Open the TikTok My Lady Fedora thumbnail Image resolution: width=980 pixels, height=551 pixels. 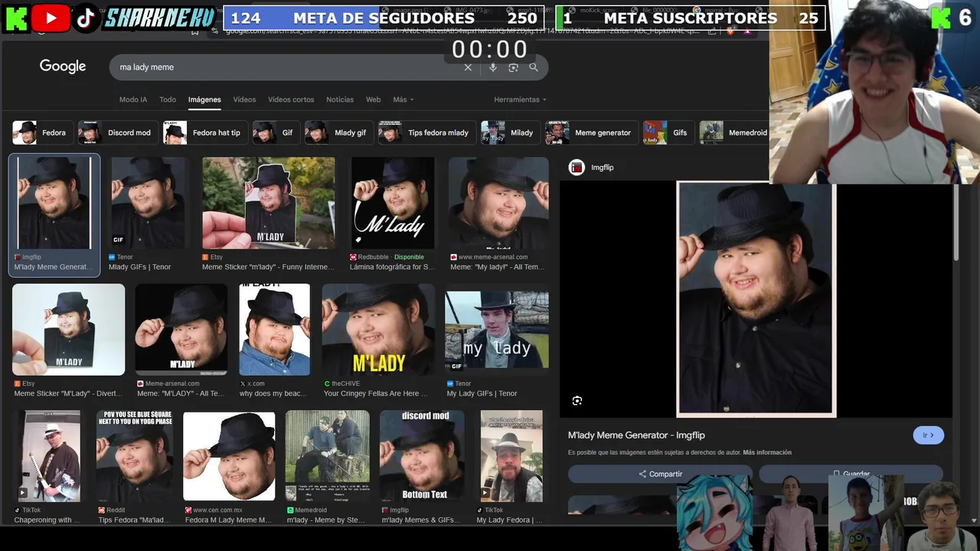pyautogui.click(x=511, y=456)
